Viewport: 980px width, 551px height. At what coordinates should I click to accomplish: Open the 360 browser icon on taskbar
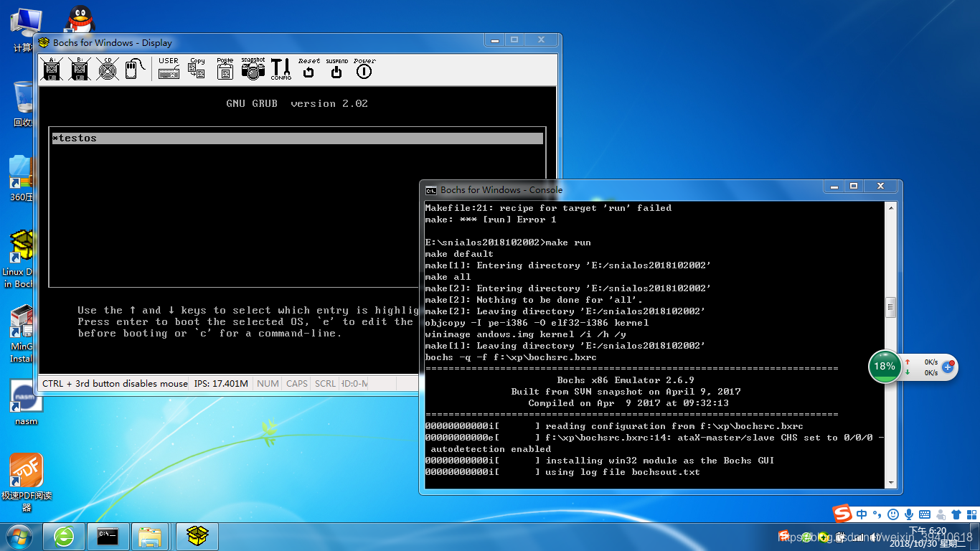64,536
